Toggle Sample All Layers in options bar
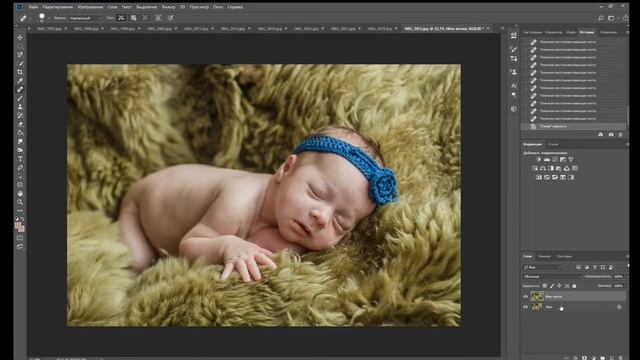 (x=158, y=18)
